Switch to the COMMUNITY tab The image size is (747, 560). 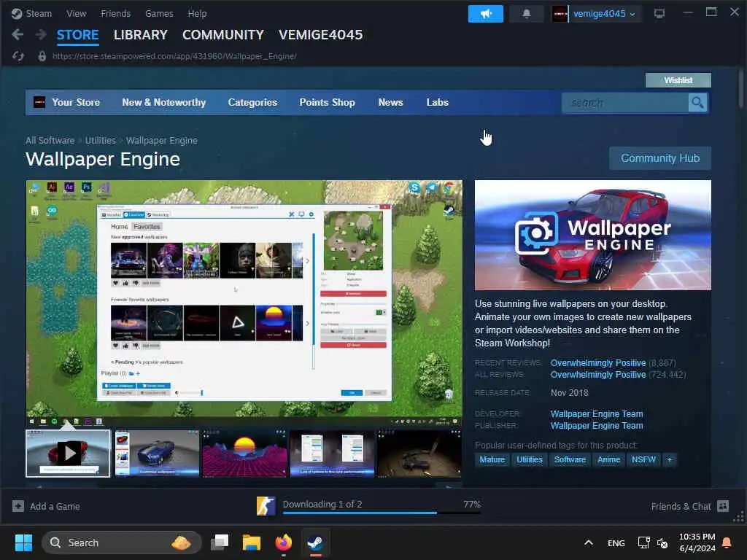tap(223, 35)
